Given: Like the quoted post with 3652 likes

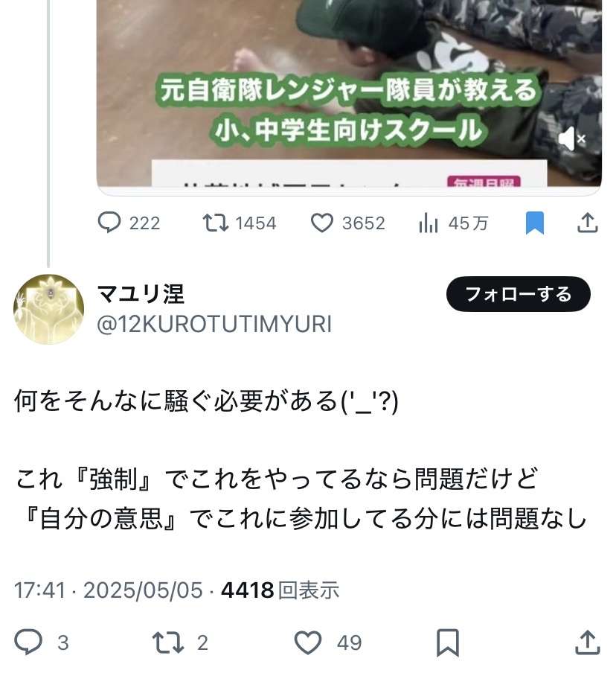Looking at the screenshot, I should click(348, 223).
